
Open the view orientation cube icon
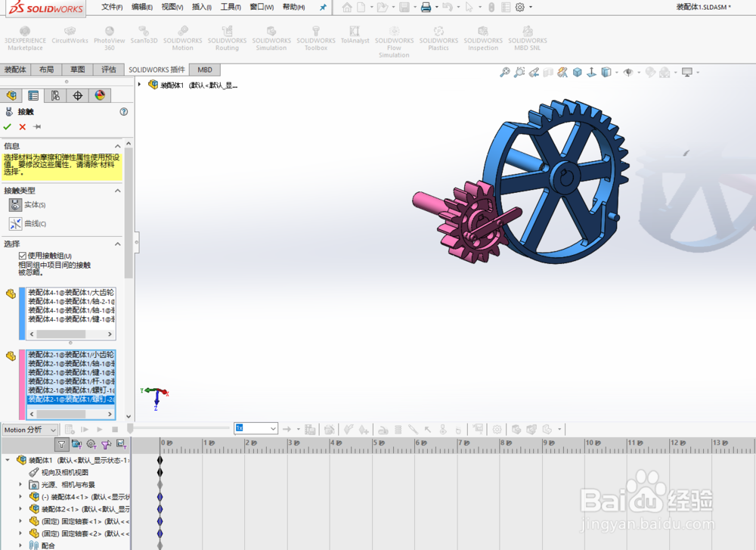coord(577,73)
